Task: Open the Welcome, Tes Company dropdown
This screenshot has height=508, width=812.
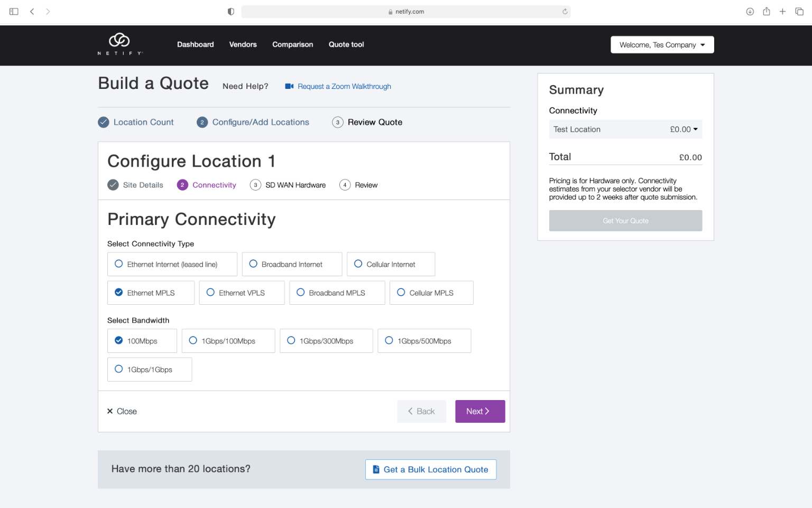Action: (x=662, y=44)
